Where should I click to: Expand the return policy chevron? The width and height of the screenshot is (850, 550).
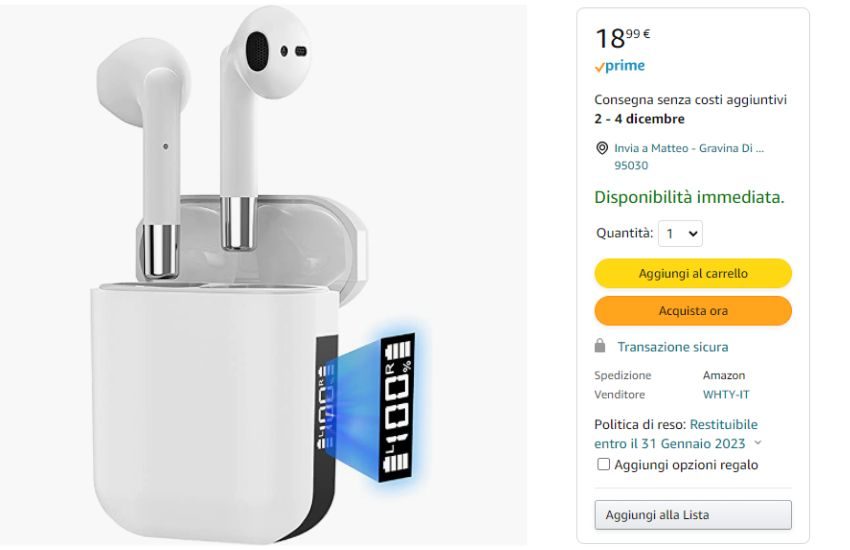[x=758, y=443]
